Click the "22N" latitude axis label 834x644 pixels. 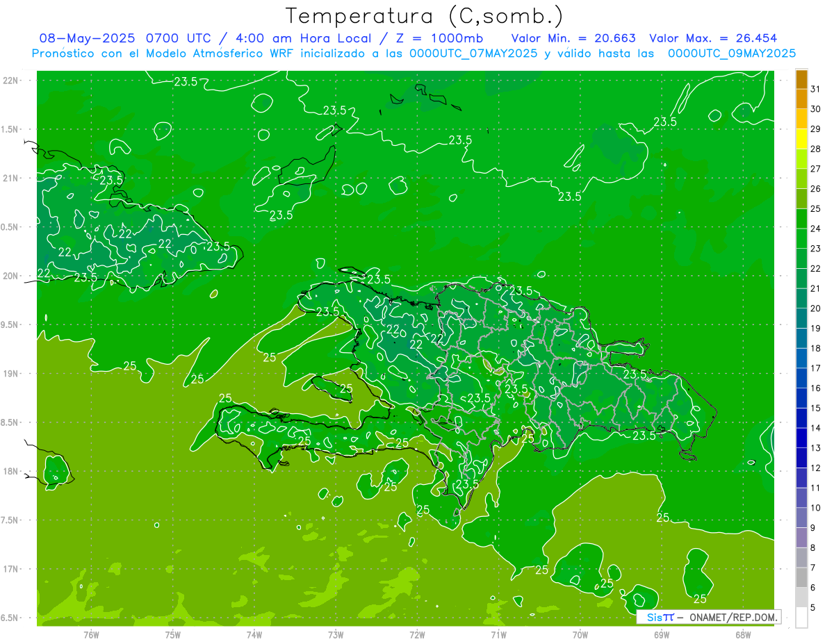[12, 81]
